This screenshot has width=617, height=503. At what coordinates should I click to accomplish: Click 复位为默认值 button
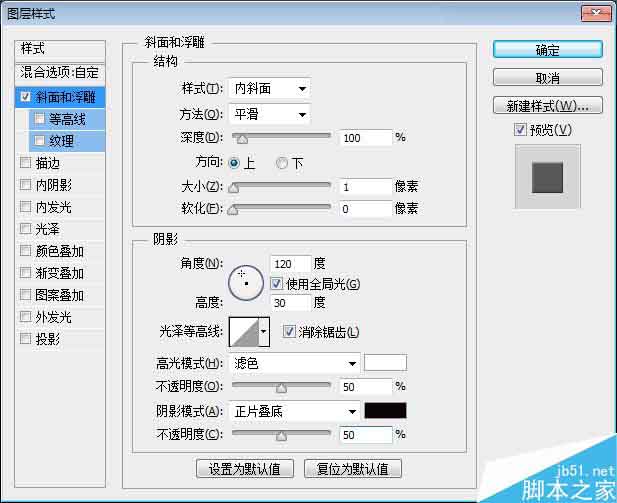pyautogui.click(x=353, y=468)
